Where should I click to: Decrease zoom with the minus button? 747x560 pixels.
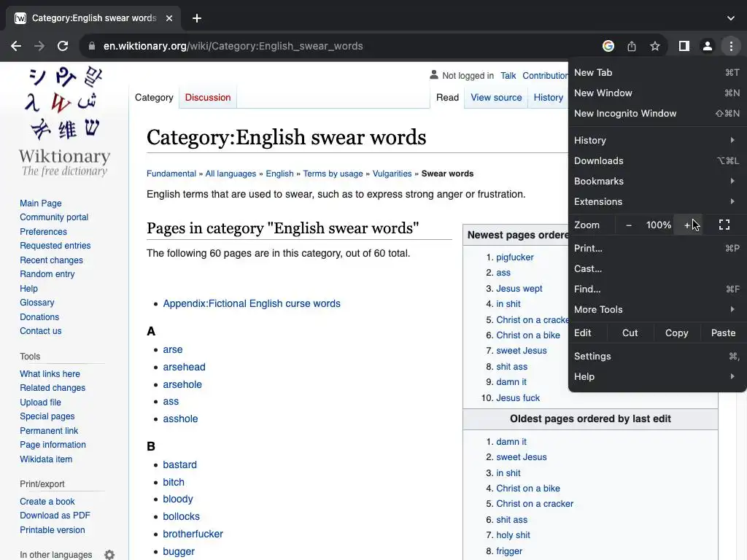pos(629,225)
